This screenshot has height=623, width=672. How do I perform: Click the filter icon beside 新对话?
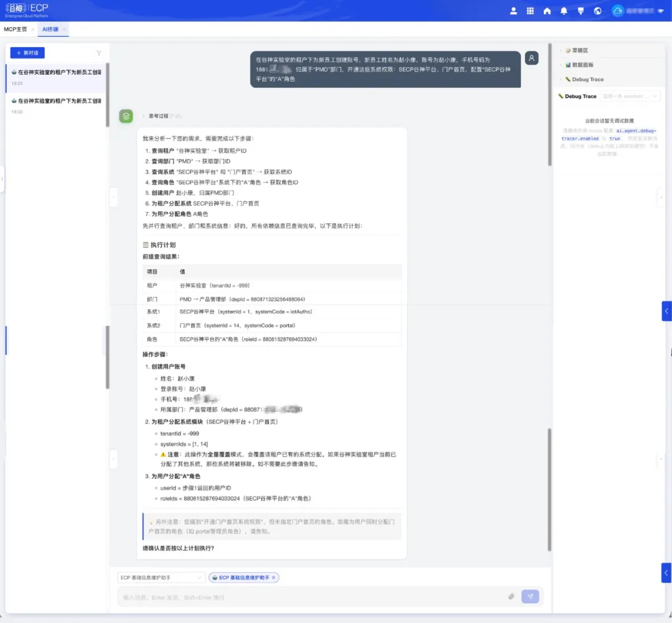[99, 53]
